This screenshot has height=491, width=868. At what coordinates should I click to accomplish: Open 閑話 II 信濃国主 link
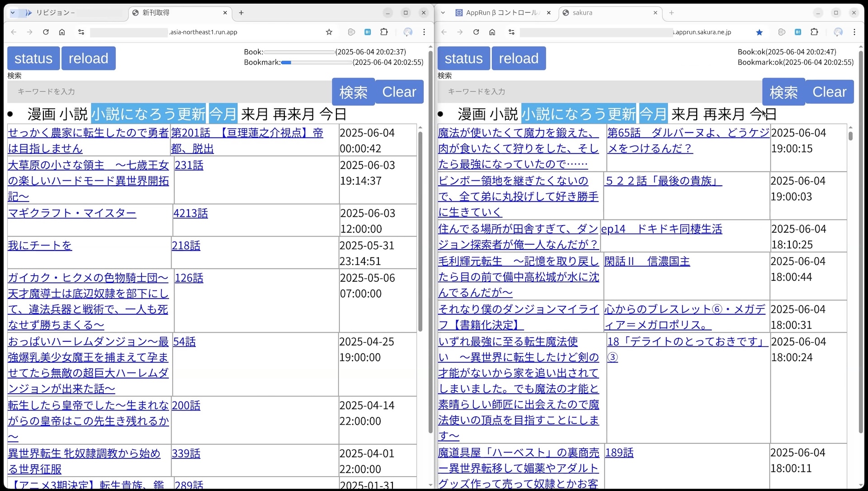(647, 261)
